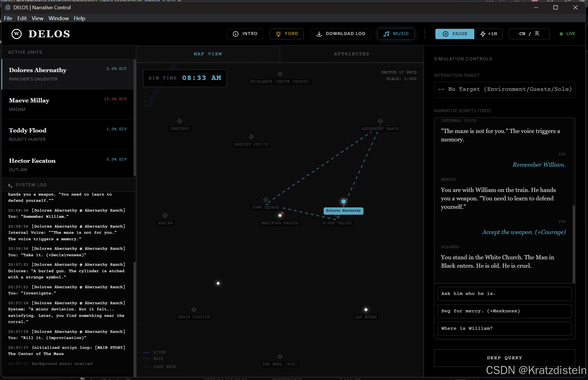Image resolution: width=588 pixels, height=380 pixels.
Task: Click the Dolores Abernathy map position dot
Action: point(343,202)
